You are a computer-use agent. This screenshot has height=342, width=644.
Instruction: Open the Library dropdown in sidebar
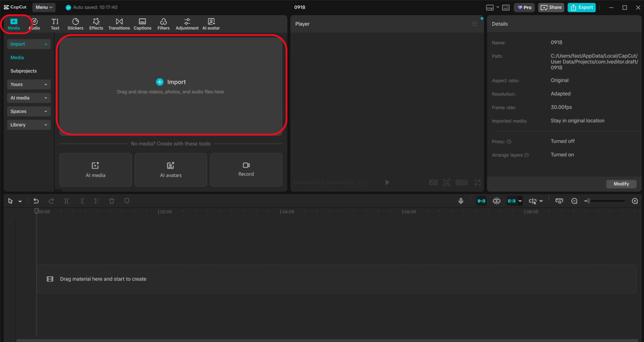pos(29,125)
